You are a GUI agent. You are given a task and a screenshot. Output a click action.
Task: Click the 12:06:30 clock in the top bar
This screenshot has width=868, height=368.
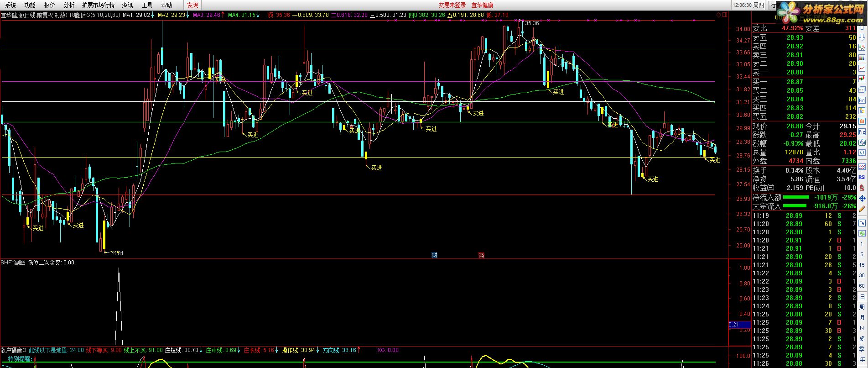pyautogui.click(x=742, y=5)
